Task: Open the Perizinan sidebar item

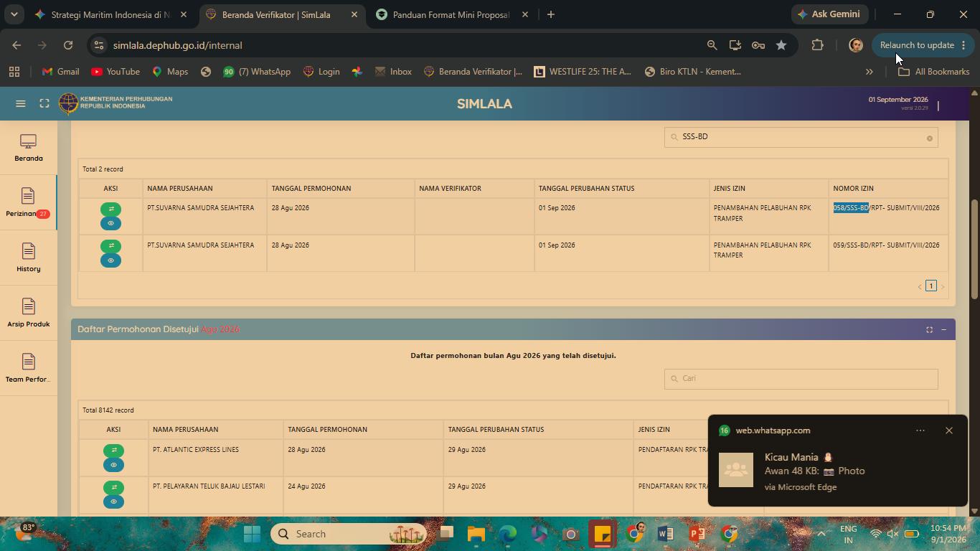Action: click(28, 203)
